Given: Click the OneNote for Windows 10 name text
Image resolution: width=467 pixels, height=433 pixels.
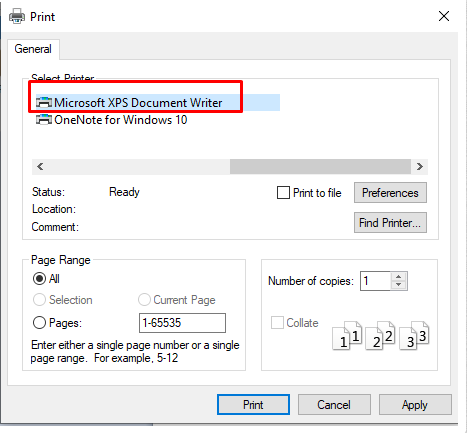Looking at the screenshot, I should coord(121,120).
